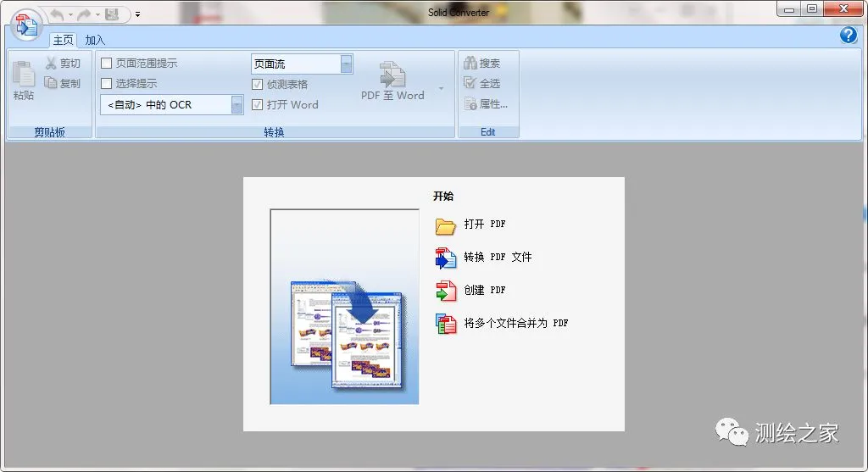Click the Save disk icon in quick access toolbar
The width and height of the screenshot is (868, 472).
tap(112, 14)
